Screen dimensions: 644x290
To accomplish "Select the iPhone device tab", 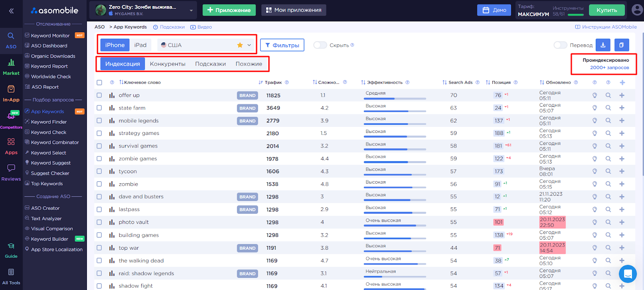I will [x=115, y=45].
